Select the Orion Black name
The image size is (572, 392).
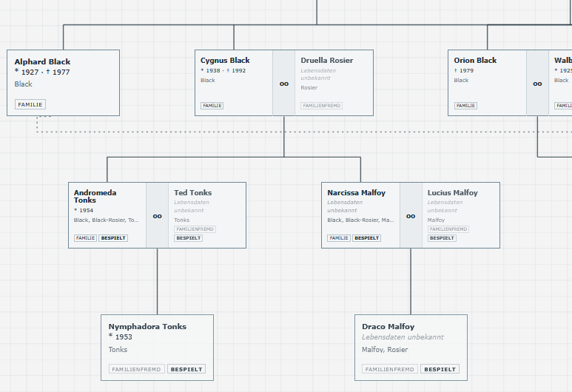pyautogui.click(x=475, y=60)
